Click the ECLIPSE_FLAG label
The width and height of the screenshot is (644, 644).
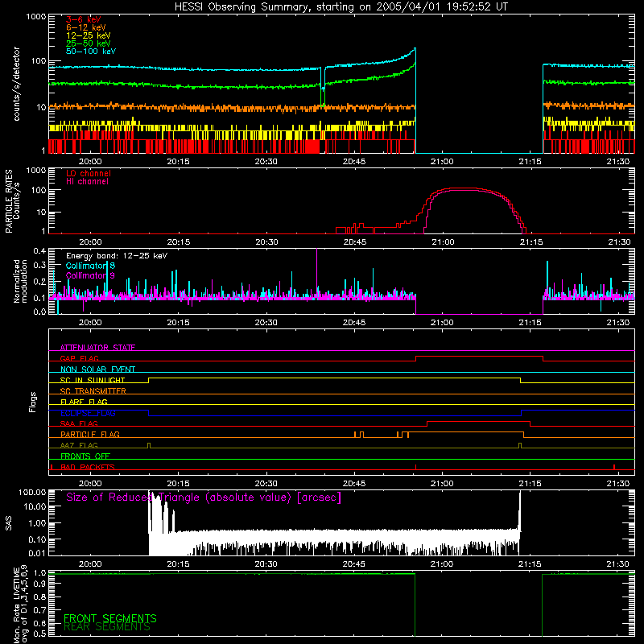click(x=88, y=413)
